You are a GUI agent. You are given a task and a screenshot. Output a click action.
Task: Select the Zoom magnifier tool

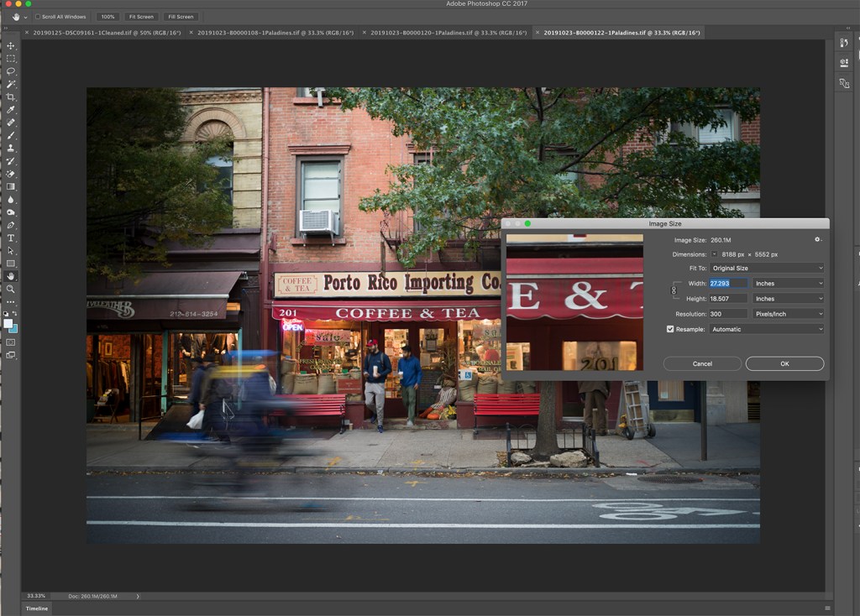pyautogui.click(x=11, y=290)
